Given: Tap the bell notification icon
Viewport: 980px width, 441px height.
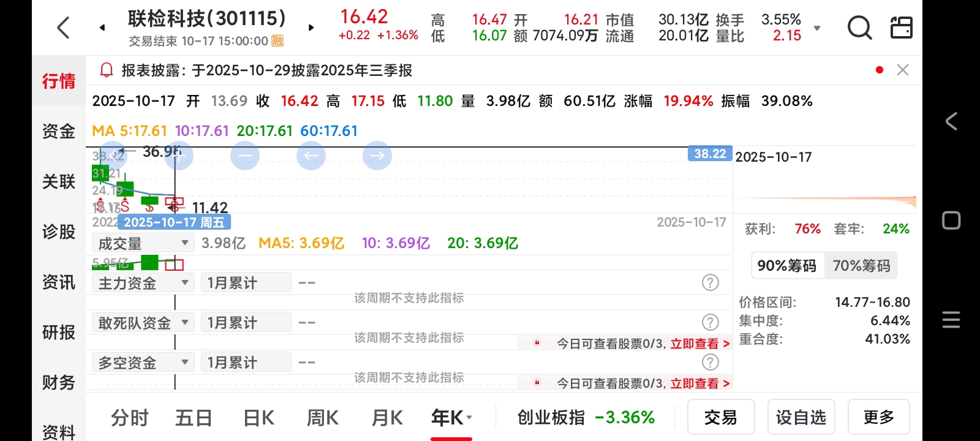Looking at the screenshot, I should point(107,70).
